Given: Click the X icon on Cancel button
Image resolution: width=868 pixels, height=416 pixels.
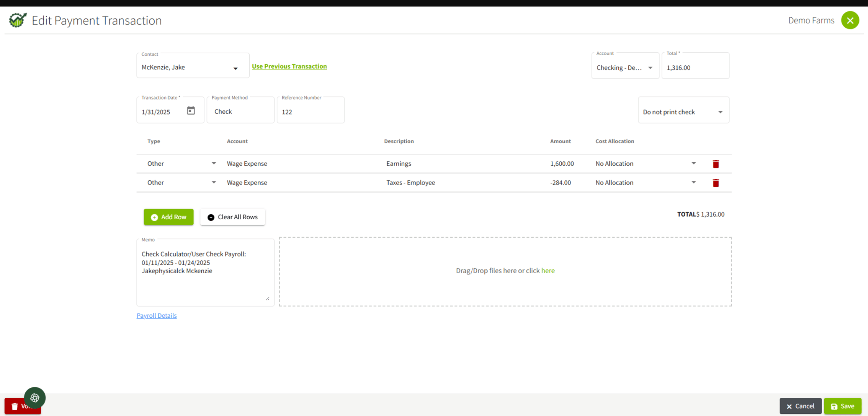Looking at the screenshot, I should point(789,406).
